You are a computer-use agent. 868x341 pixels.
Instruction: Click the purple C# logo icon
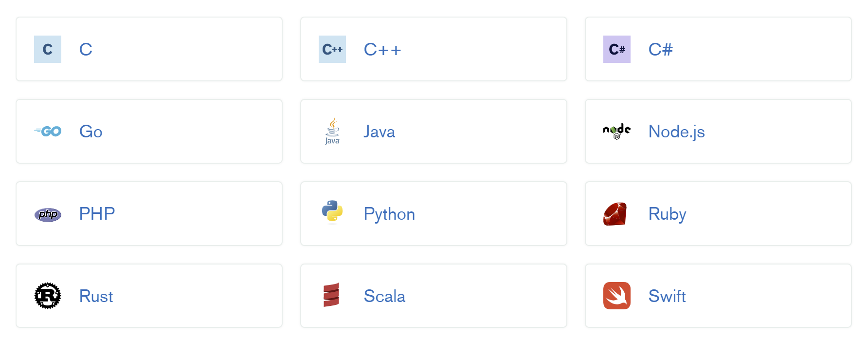tap(616, 49)
